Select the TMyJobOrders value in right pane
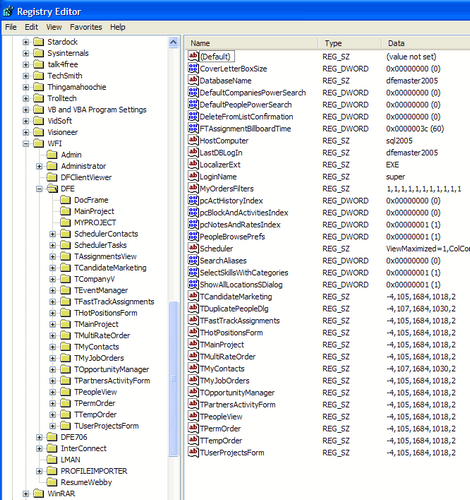Screen dimensions: 470x500 click(x=225, y=381)
